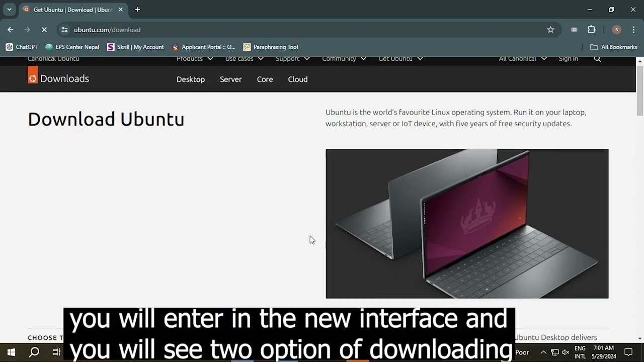Screen dimensions: 644x362
Task: Open the new tab plus button
Action: click(137, 10)
